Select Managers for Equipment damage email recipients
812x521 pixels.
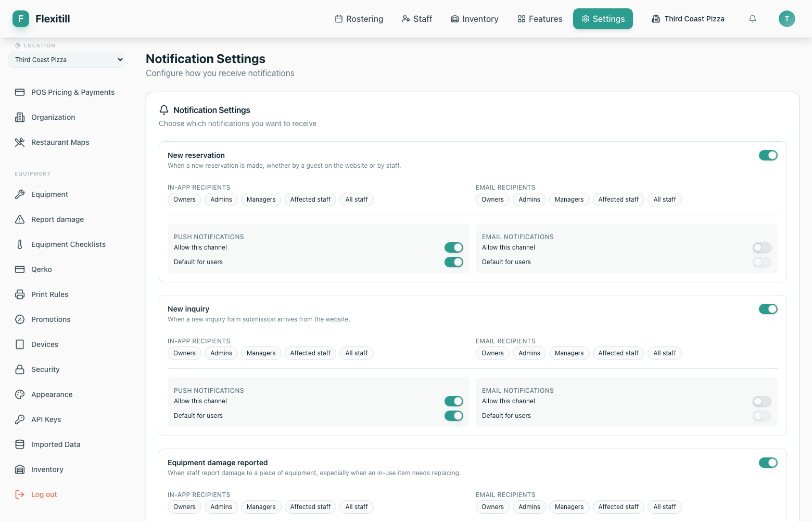point(569,507)
